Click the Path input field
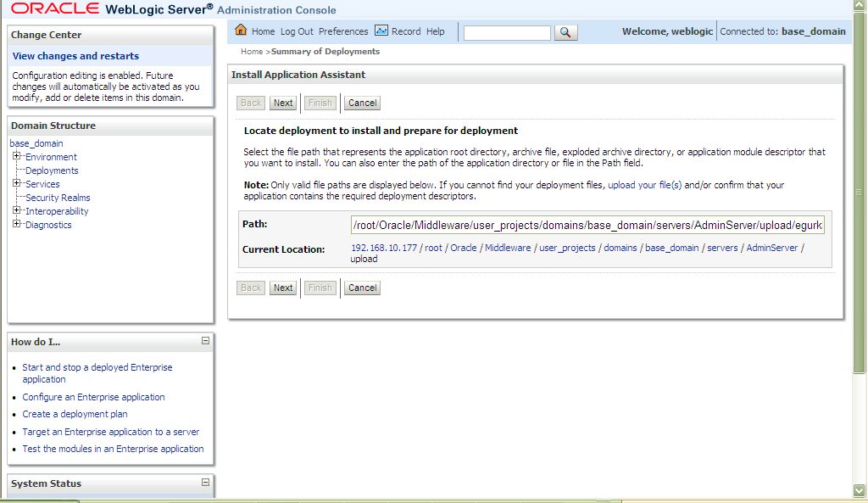This screenshot has width=868, height=503. [587, 225]
